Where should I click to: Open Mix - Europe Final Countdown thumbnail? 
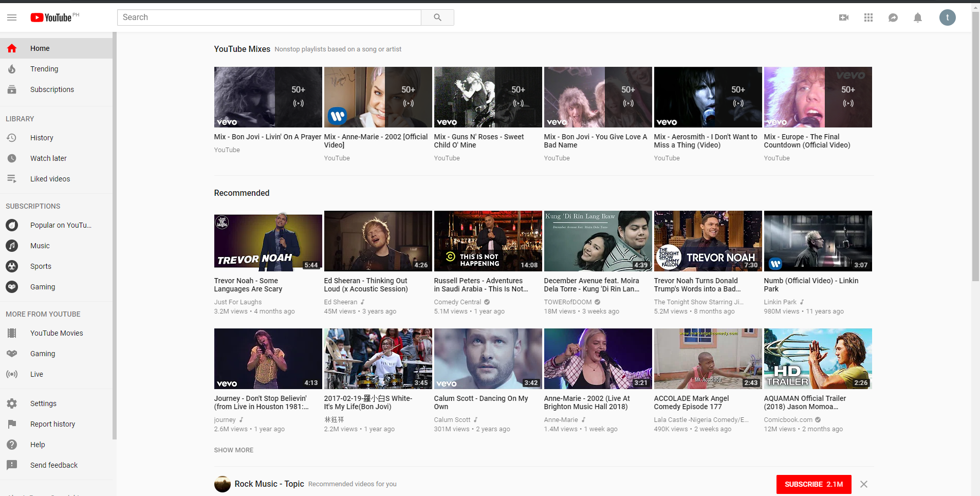tap(818, 97)
